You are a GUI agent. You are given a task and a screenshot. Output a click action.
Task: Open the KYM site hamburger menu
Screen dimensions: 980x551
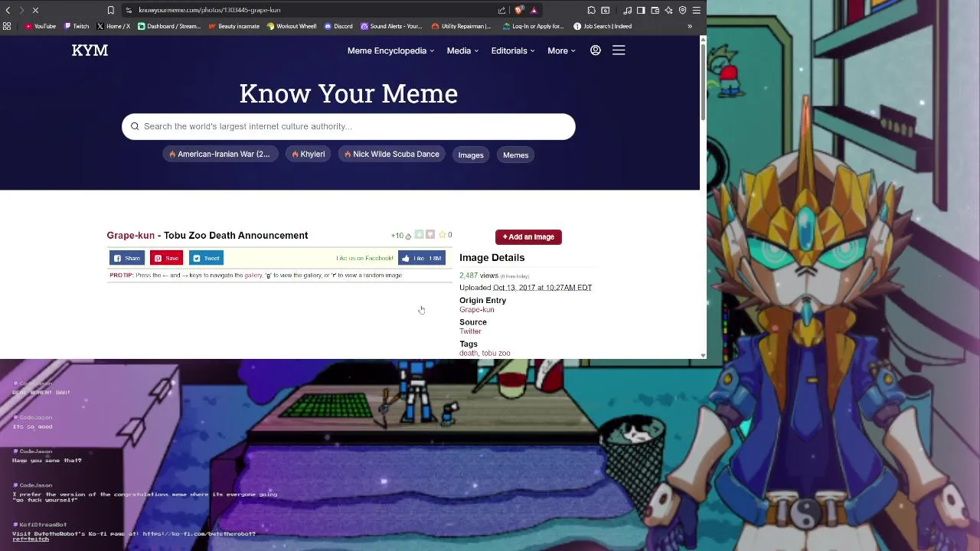pyautogui.click(x=619, y=51)
